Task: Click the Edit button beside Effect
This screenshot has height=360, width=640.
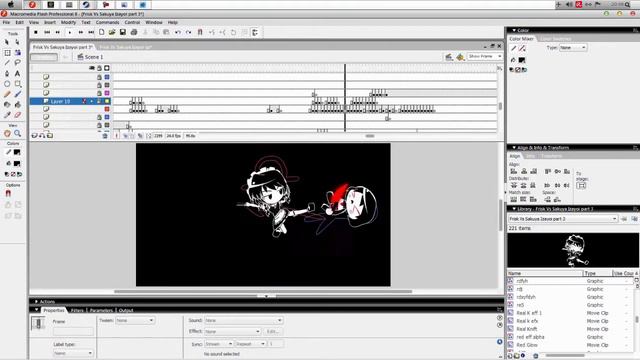Action: click(x=273, y=331)
